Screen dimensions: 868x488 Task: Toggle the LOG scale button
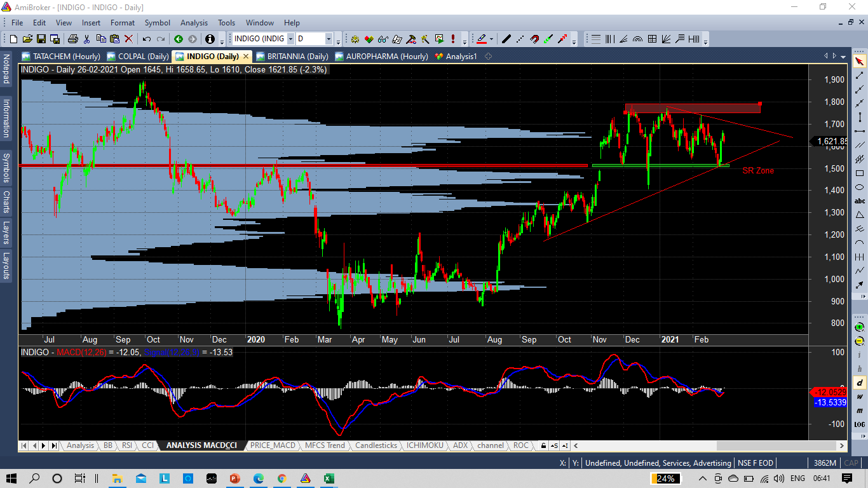coord(860,424)
